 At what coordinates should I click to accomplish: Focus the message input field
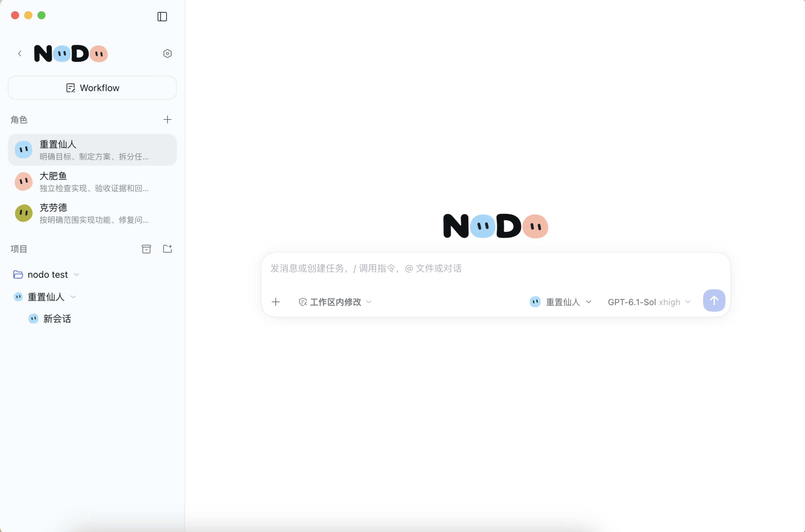pos(496,269)
